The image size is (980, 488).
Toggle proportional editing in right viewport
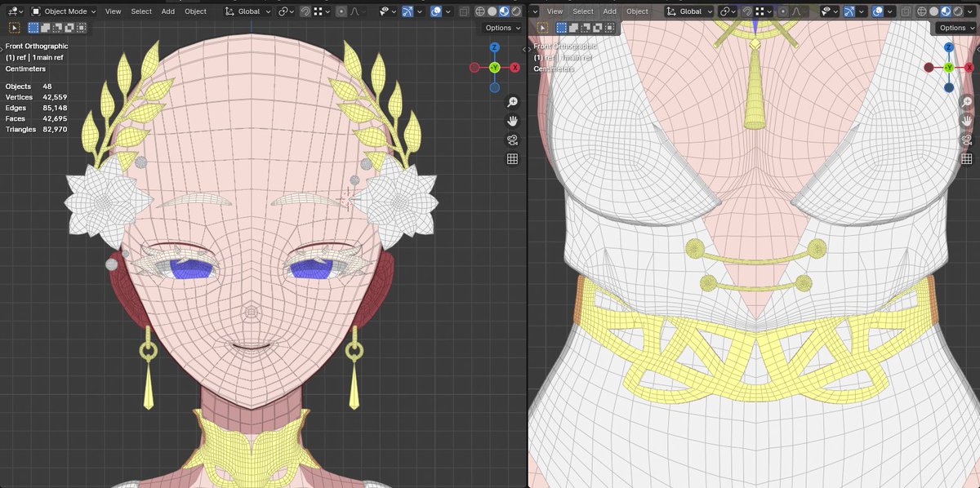(783, 11)
